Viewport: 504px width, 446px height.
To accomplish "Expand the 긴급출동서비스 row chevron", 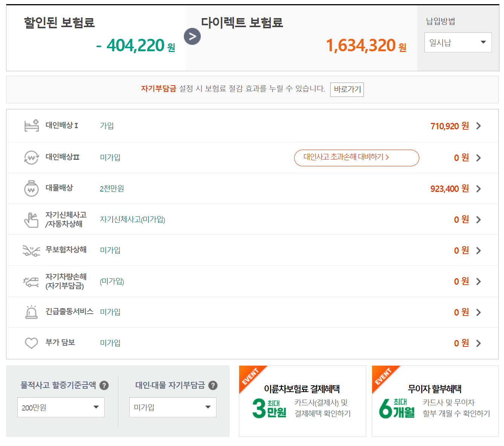I will pyautogui.click(x=479, y=312).
